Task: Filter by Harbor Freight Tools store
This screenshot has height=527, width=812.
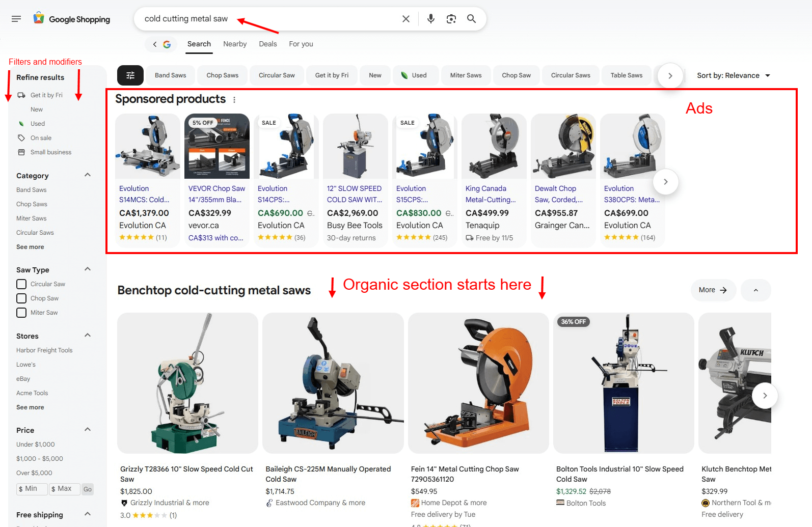Action: pyautogui.click(x=44, y=350)
